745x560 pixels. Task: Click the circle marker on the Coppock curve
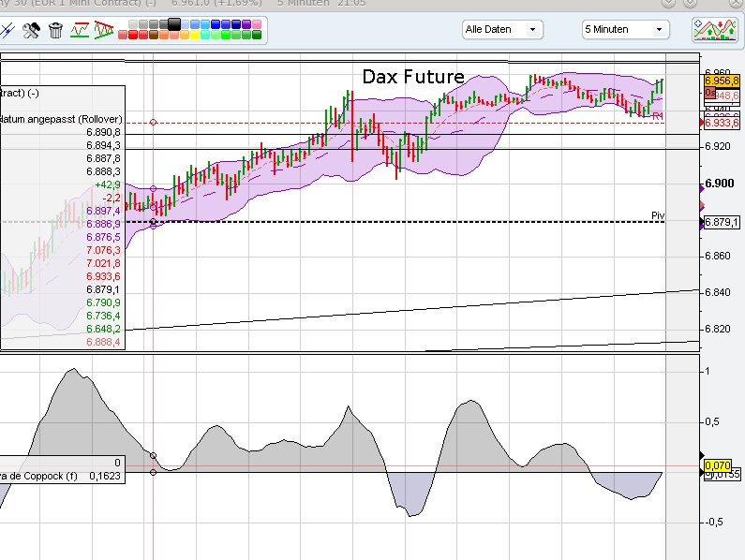[x=153, y=456]
